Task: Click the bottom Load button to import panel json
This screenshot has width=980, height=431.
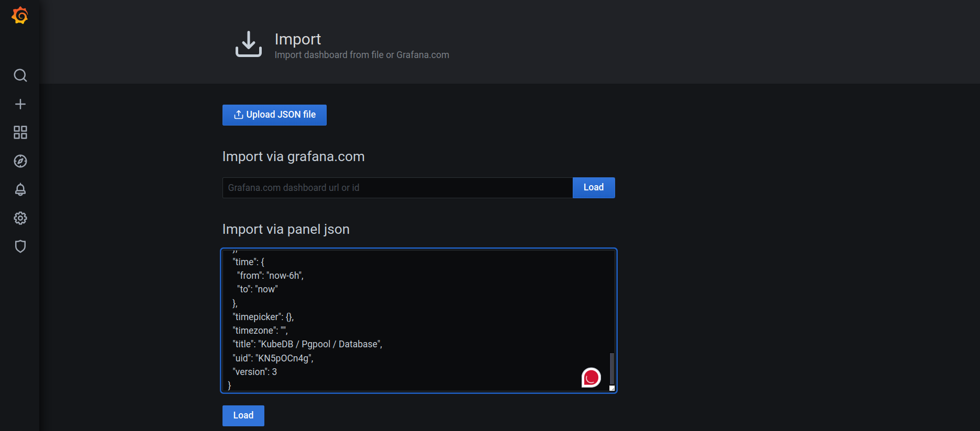Action: coord(243,415)
